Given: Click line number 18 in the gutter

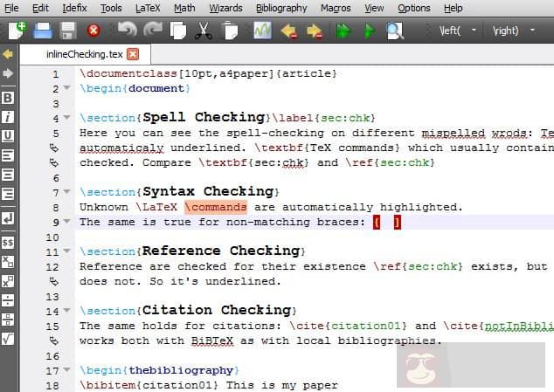Looking at the screenshot, I should 52,385.
